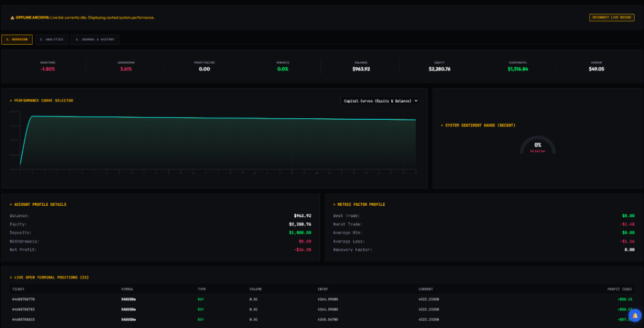Viewport: 644px width, 328px height.
Task: Click the System Sentiment Gauge (Recent) heading
Action: point(478,125)
